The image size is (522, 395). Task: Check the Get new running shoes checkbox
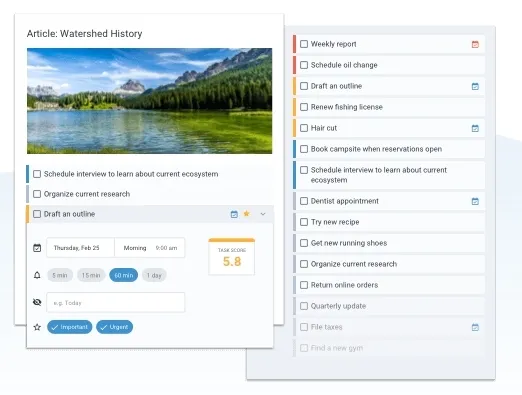[304, 243]
